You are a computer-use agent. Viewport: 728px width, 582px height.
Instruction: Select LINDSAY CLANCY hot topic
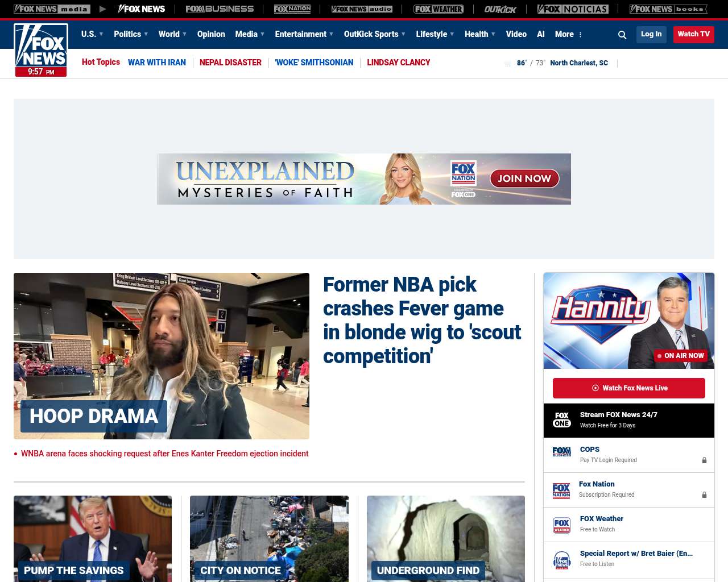398,63
